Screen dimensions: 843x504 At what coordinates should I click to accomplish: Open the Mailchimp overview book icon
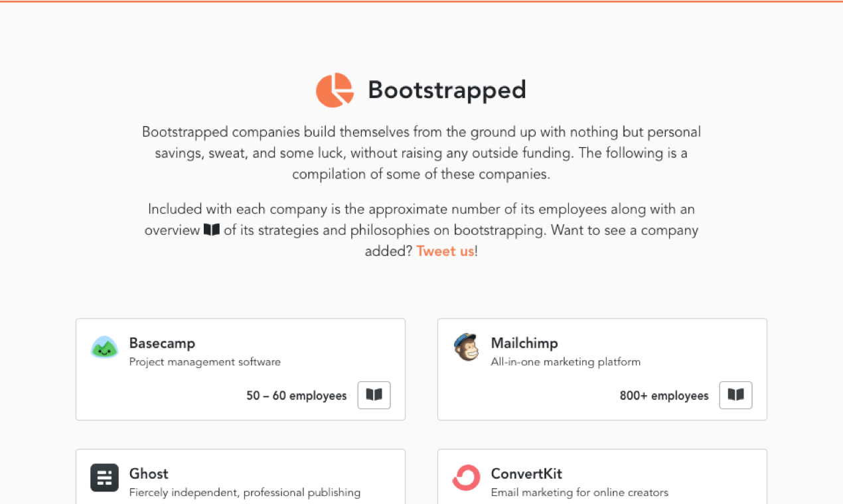[735, 395]
